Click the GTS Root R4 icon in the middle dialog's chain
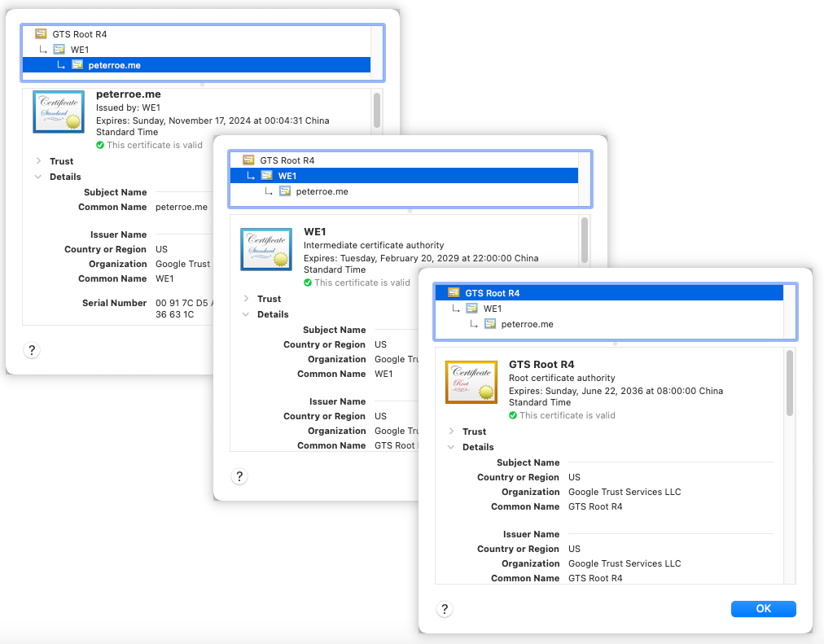Image resolution: width=824 pixels, height=644 pixels. coord(248,160)
